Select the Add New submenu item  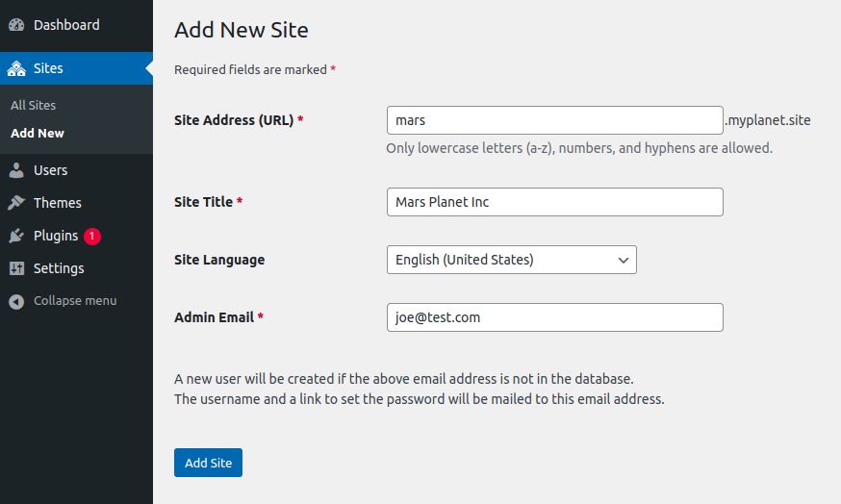point(38,133)
